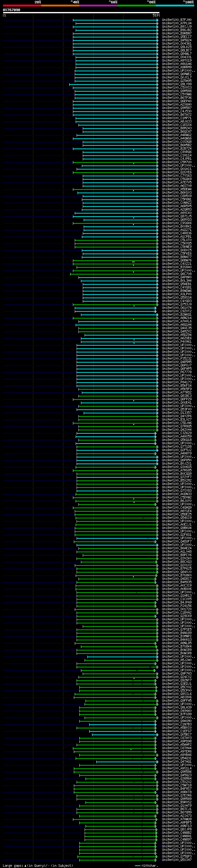Open hit UniRef100_Q5ECI7
The width and height of the screenshot is (197, 868).
[x=177, y=37]
